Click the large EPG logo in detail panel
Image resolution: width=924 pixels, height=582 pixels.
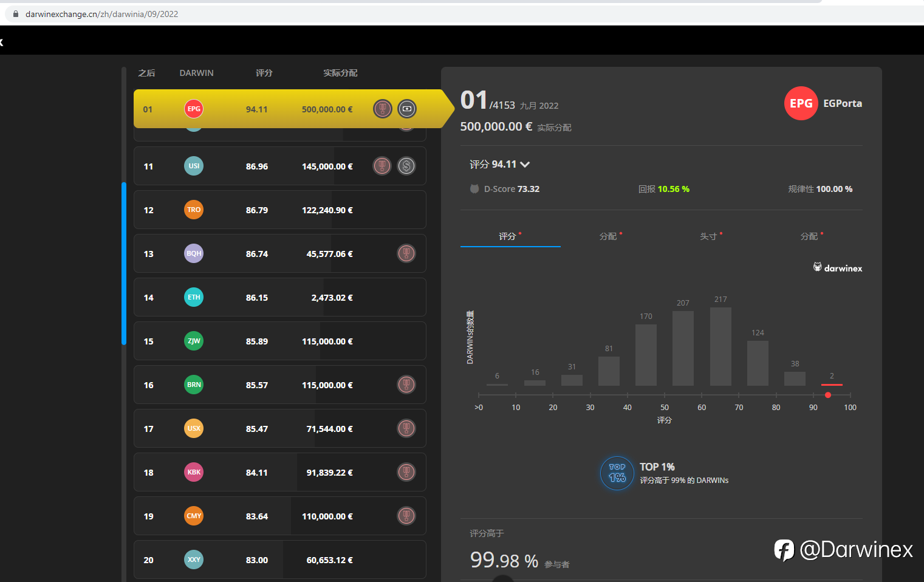pyautogui.click(x=801, y=103)
